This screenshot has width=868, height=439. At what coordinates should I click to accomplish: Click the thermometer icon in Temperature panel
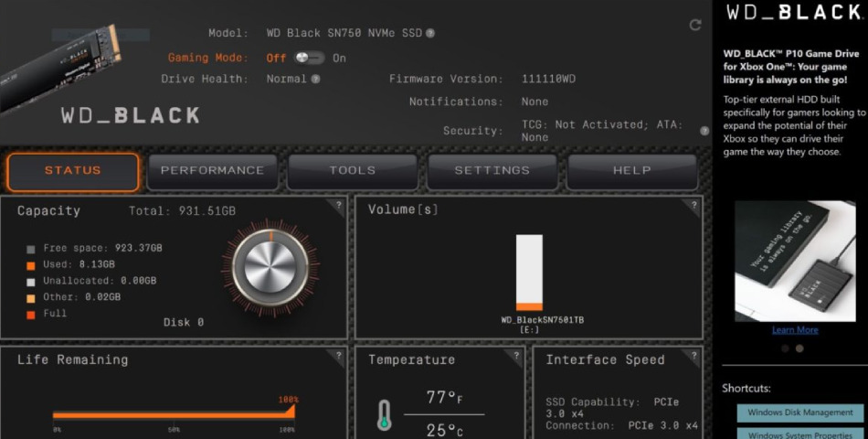[x=385, y=414]
